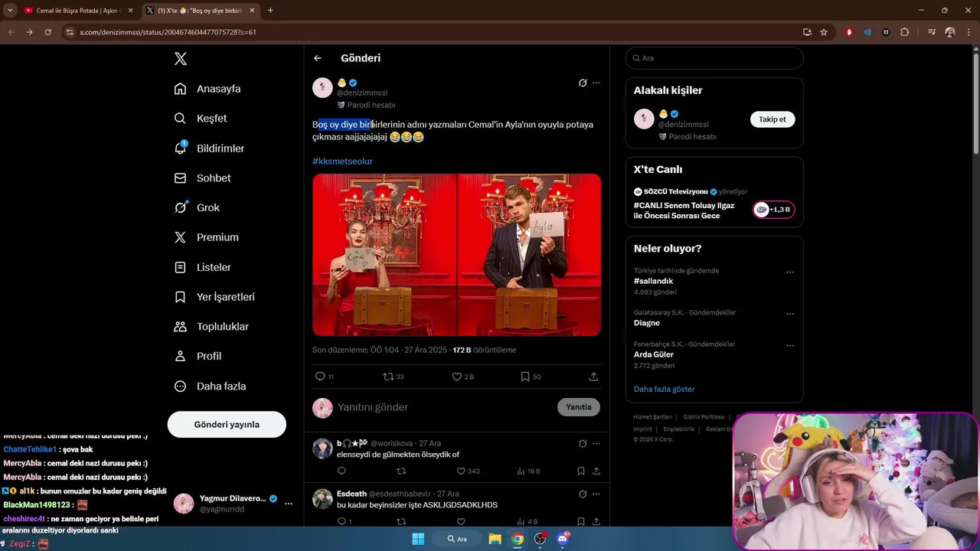Open Yer İşaretleri bookmarks

(x=214, y=297)
